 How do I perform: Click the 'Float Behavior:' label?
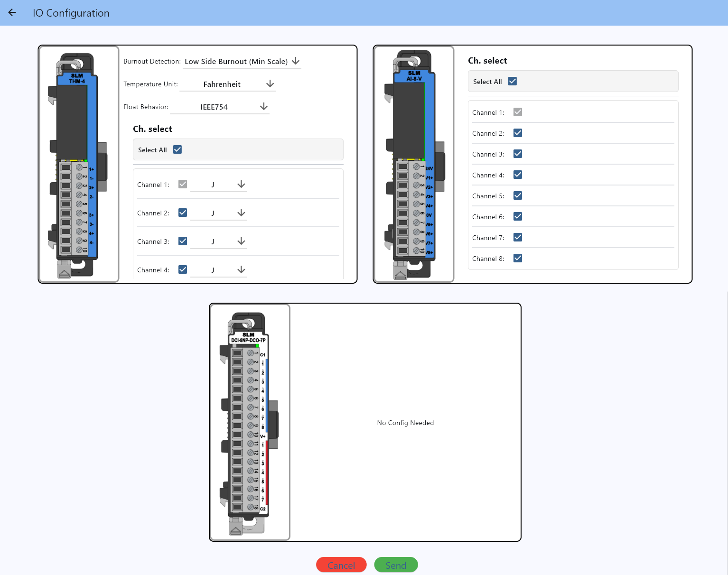click(146, 107)
